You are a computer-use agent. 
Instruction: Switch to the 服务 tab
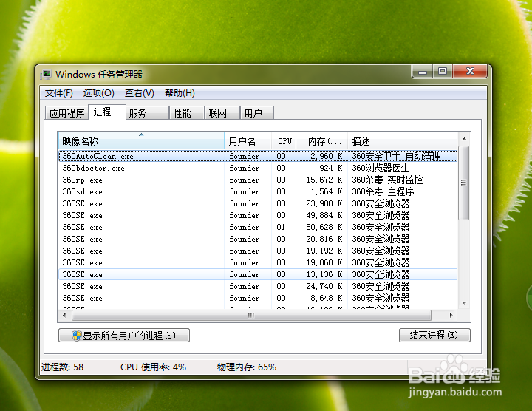(x=148, y=113)
